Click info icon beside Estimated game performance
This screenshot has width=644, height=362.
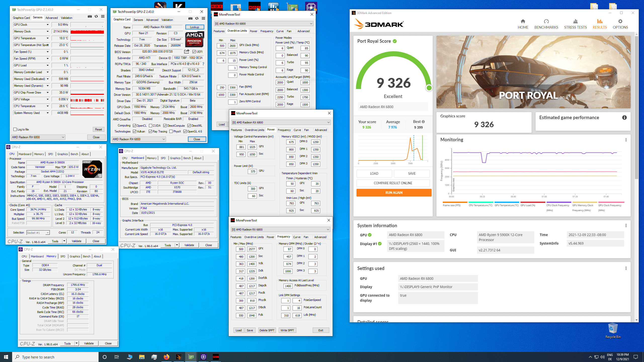coord(624,117)
